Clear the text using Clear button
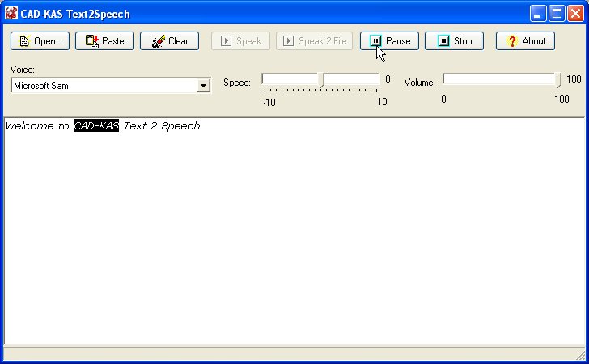The height and width of the screenshot is (364, 589). [x=169, y=41]
